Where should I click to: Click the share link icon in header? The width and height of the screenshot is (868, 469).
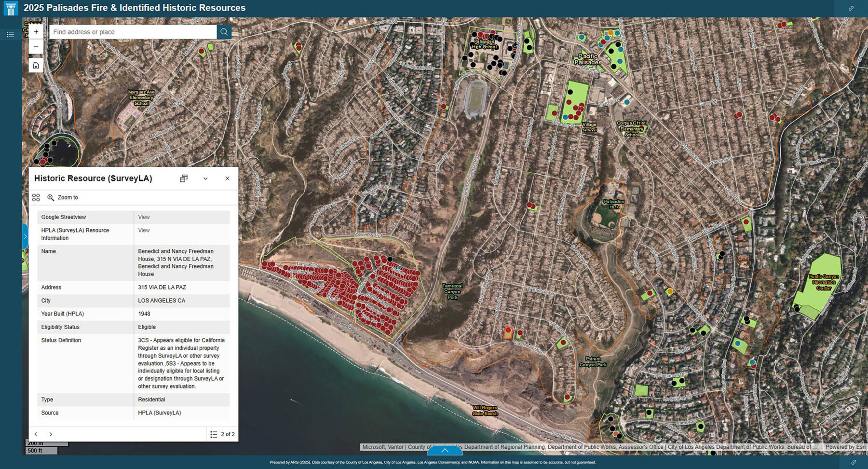[851, 8]
